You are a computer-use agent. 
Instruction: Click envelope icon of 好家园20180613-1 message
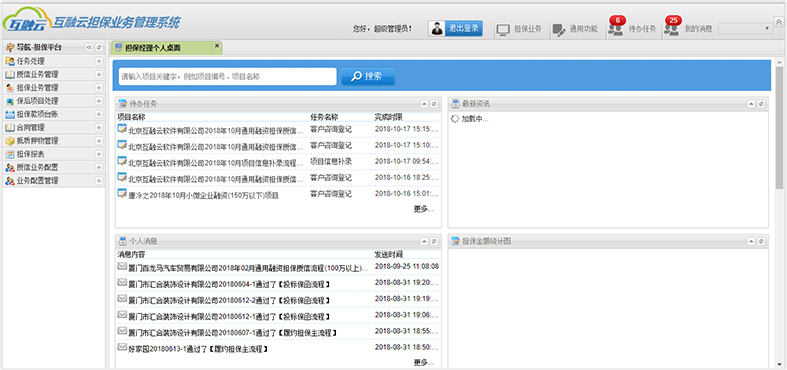(121, 347)
